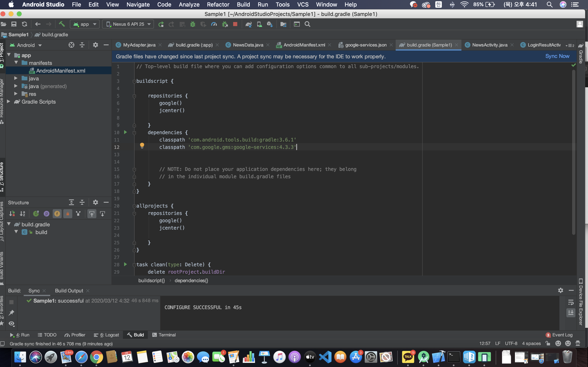
Task: Open the Refactor menu
Action: coord(218,4)
